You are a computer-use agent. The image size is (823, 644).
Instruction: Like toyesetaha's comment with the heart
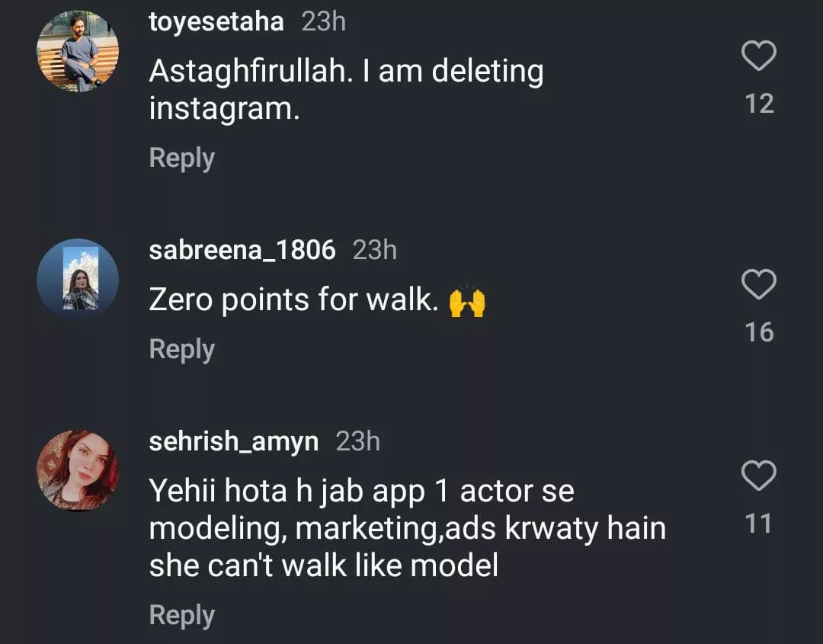point(759,56)
